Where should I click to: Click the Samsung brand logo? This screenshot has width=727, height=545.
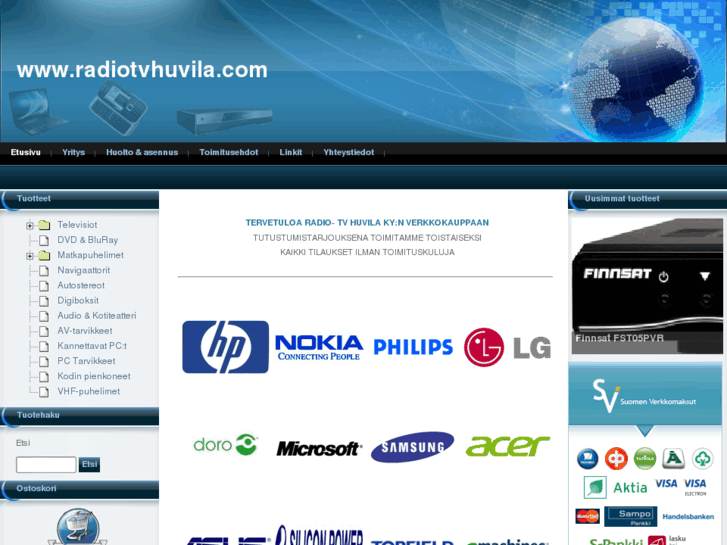[413, 447]
